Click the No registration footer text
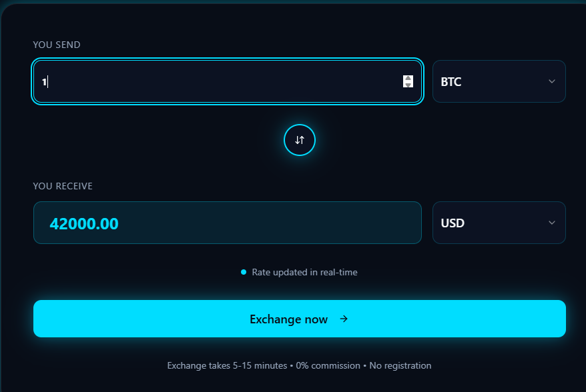Viewport: 586px width, 392px height. click(400, 365)
